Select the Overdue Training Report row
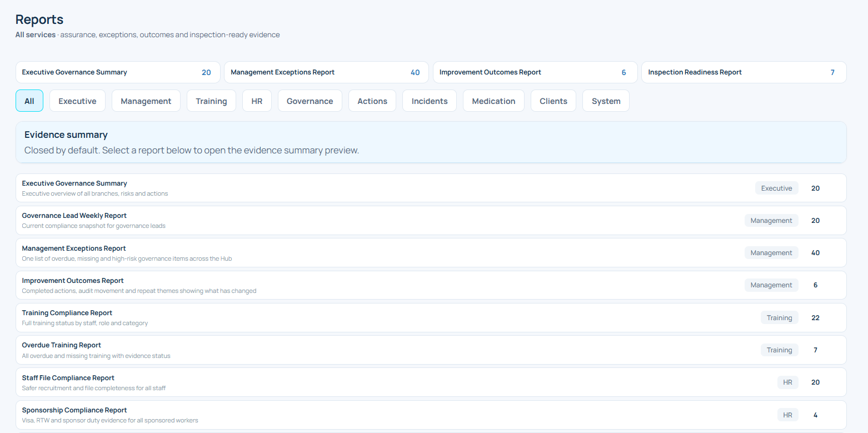Image resolution: width=868 pixels, height=433 pixels. click(x=431, y=350)
